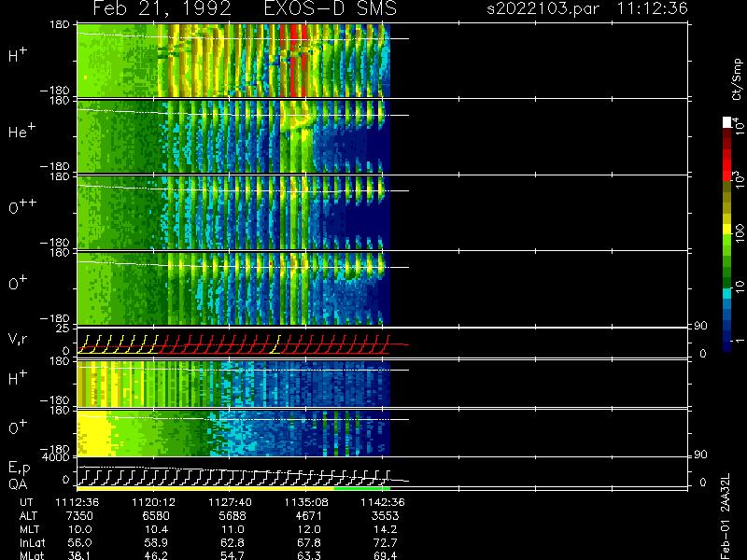Click the MLT value '14.2'
This screenshot has height=560, width=747.
[x=385, y=529]
